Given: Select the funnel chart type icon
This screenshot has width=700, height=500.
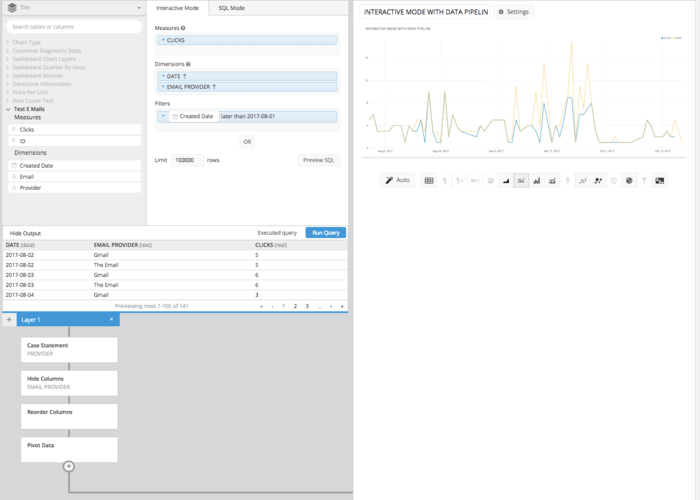Looking at the screenshot, I should coord(644,180).
